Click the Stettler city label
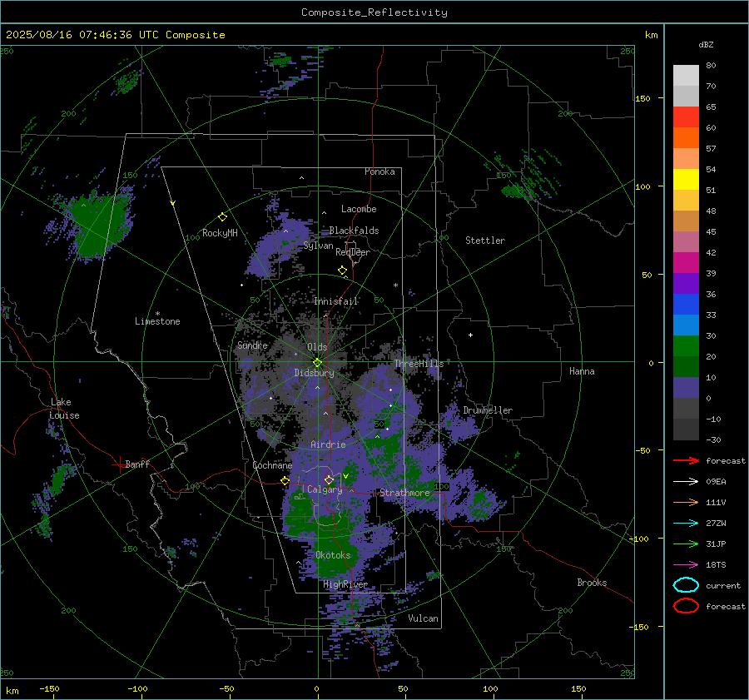 click(x=485, y=241)
